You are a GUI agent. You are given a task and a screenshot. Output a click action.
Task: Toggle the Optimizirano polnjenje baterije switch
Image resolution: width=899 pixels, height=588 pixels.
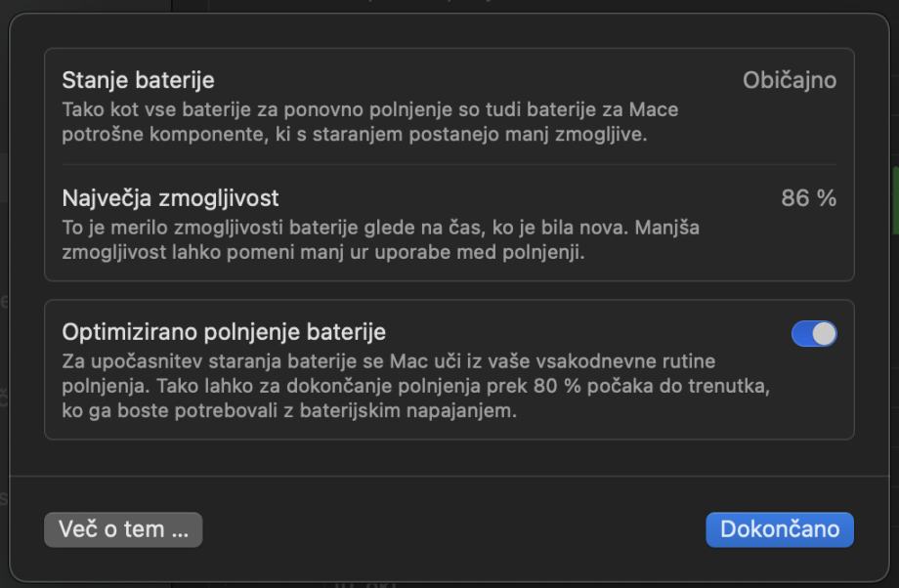[x=814, y=333]
